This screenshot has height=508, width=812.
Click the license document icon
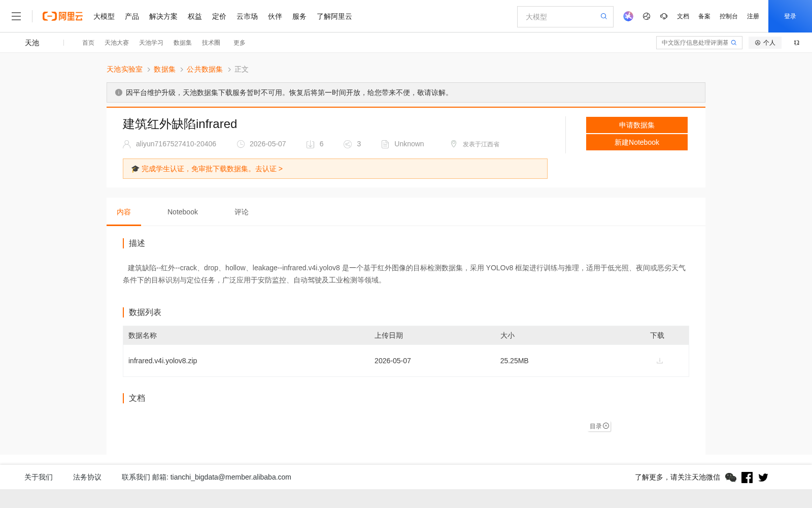click(x=385, y=144)
